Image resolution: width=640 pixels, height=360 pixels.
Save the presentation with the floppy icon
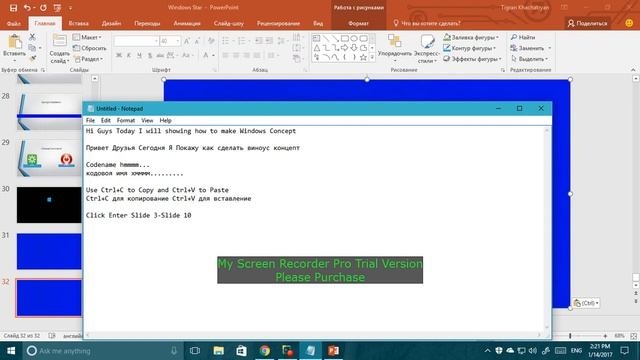click(x=13, y=8)
